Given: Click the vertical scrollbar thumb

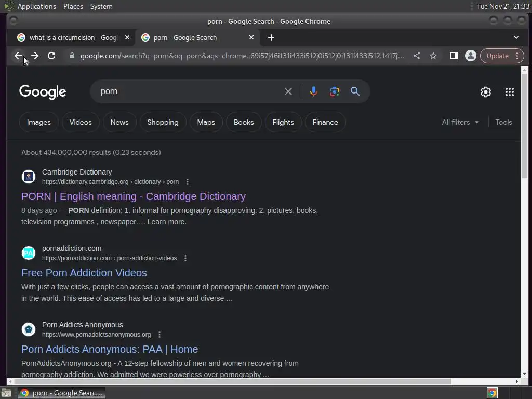Looking at the screenshot, I should [524, 125].
